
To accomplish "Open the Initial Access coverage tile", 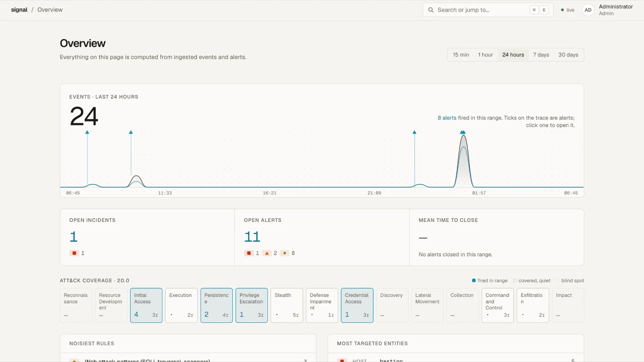I will pos(146,305).
